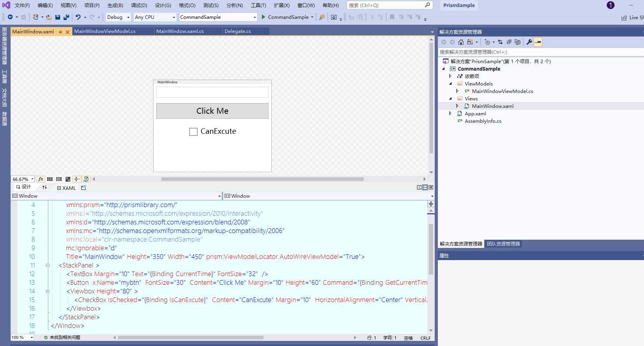644x346 pixels.
Task: Select AssemblyInfo.cs in Solution Explorer
Action: tap(483, 121)
